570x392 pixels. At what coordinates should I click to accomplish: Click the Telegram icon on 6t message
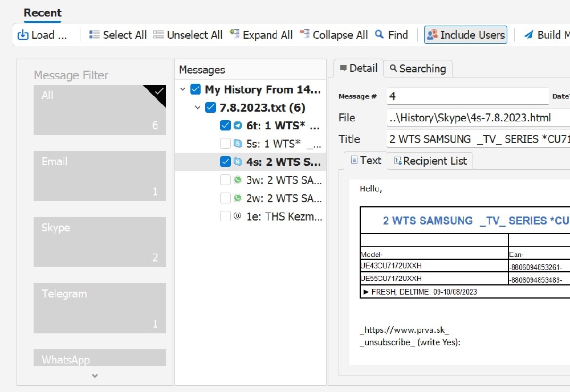coord(238,125)
